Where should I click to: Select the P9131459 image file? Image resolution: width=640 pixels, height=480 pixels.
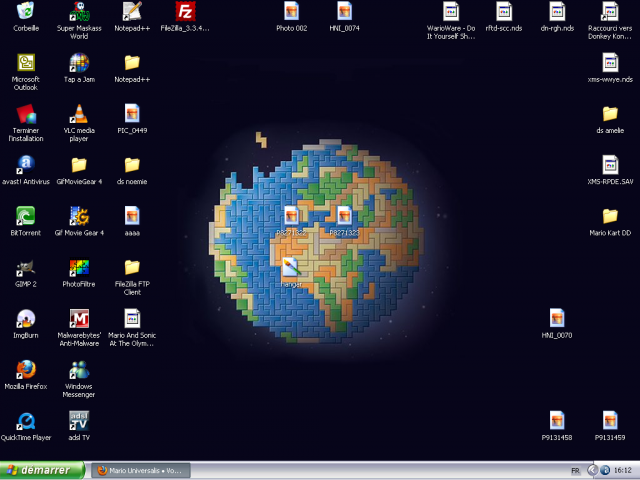pos(610,421)
